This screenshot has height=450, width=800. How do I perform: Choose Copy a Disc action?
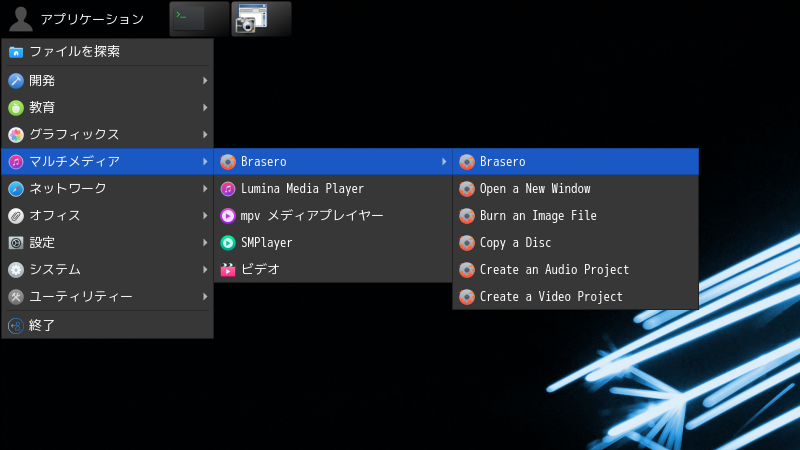tap(576, 243)
